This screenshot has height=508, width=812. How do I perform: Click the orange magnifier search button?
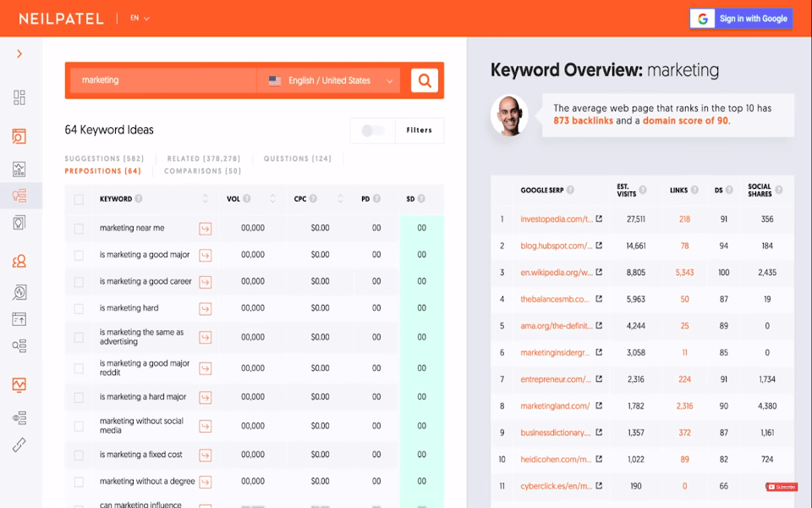[424, 80]
